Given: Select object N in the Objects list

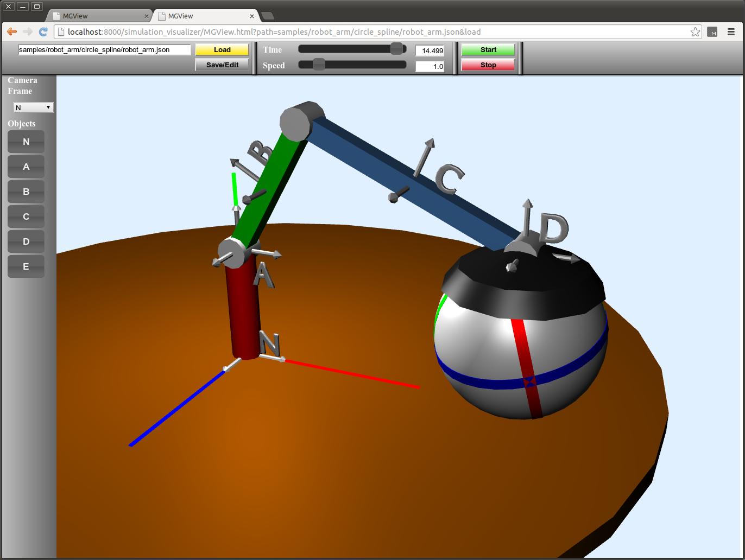Looking at the screenshot, I should [26, 142].
